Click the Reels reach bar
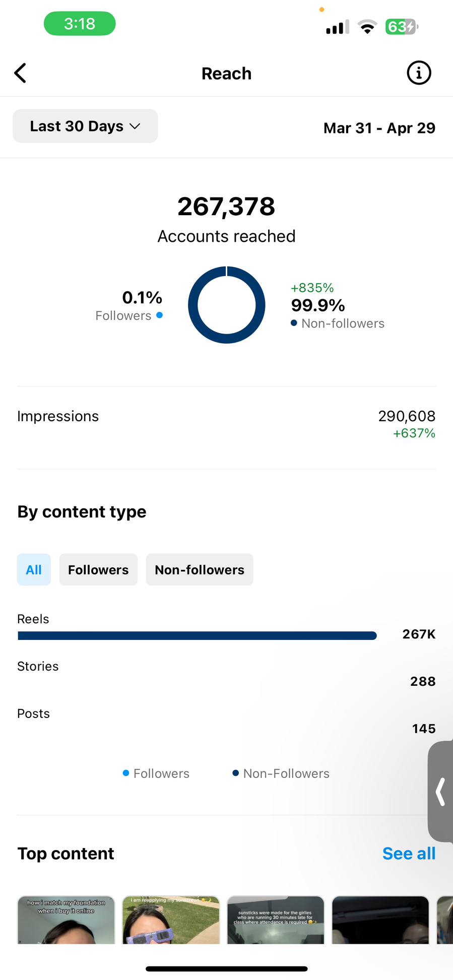The height and width of the screenshot is (980, 453). 197,635
